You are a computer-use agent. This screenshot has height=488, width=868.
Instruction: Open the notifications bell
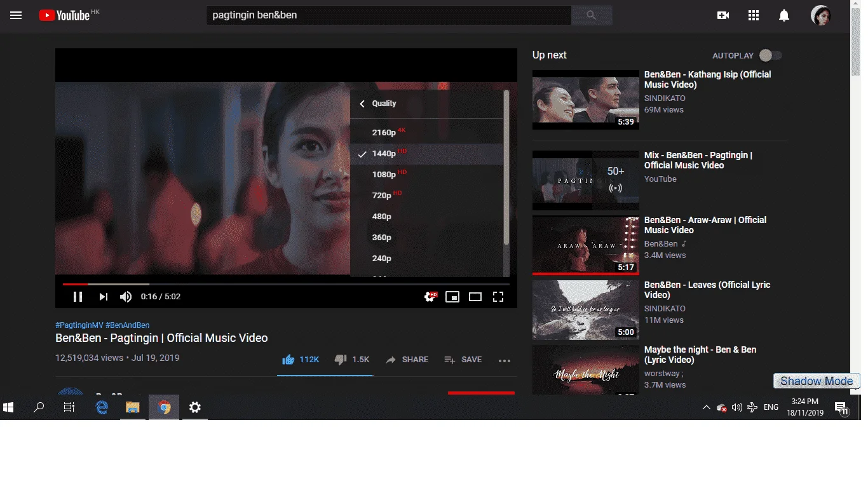[785, 15]
